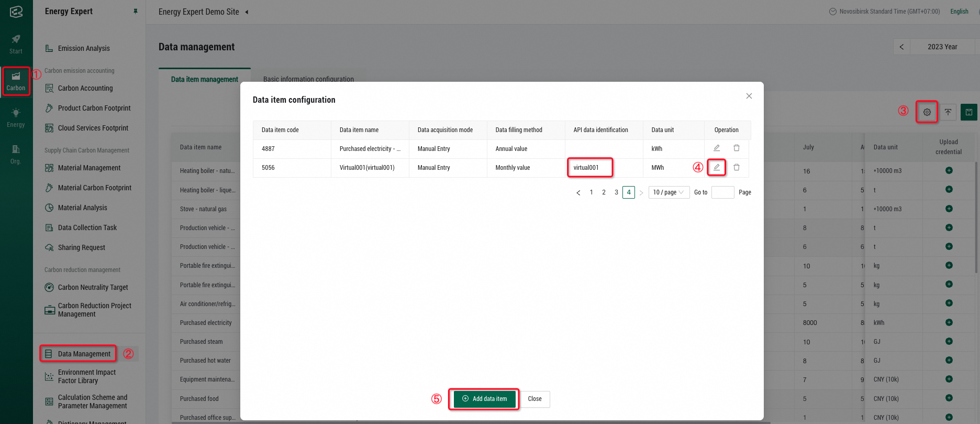Pin the Energy Expert sidebar

pyautogui.click(x=136, y=12)
